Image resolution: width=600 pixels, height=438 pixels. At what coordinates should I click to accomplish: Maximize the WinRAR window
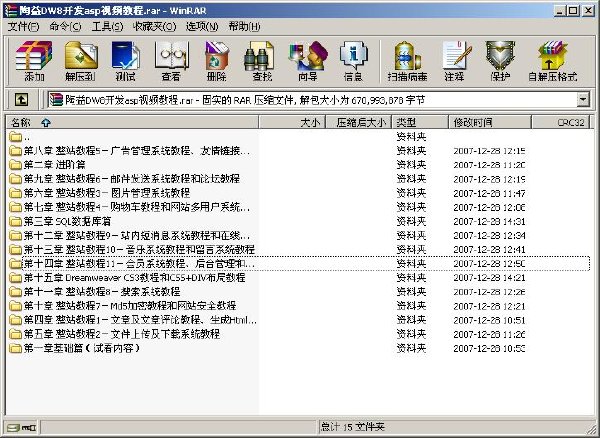[573, 10]
